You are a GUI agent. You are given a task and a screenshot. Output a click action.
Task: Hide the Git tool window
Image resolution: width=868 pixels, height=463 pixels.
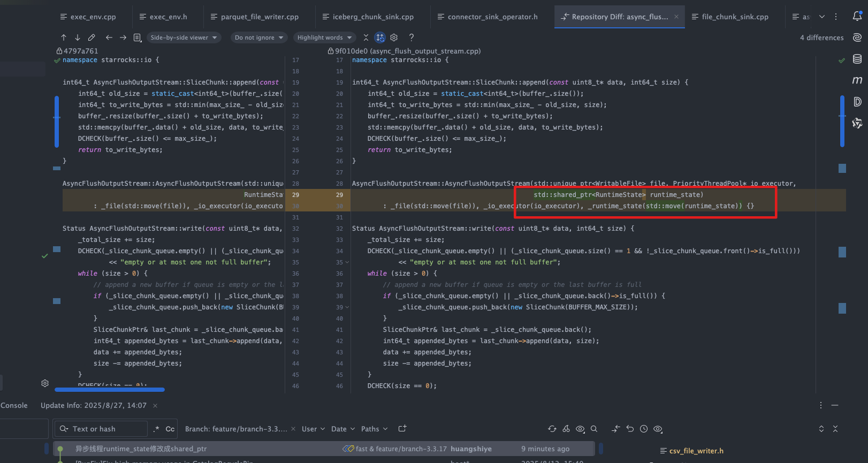[835, 405]
